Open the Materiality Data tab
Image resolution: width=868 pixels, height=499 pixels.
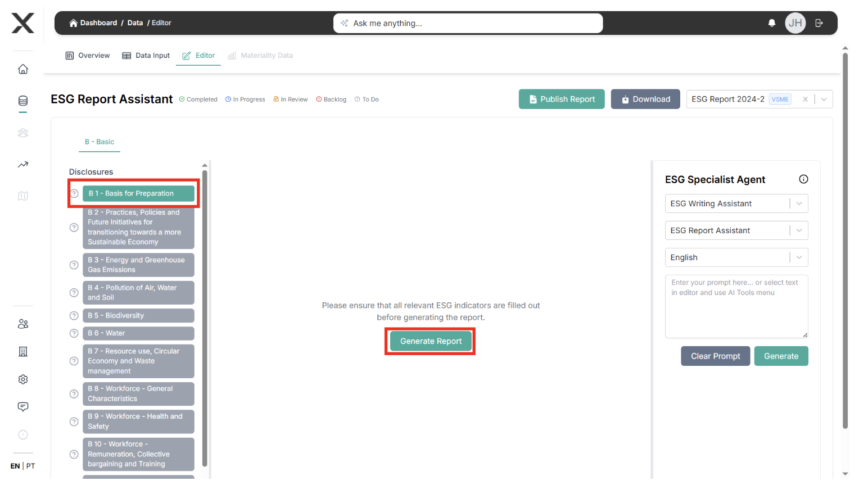(x=260, y=56)
